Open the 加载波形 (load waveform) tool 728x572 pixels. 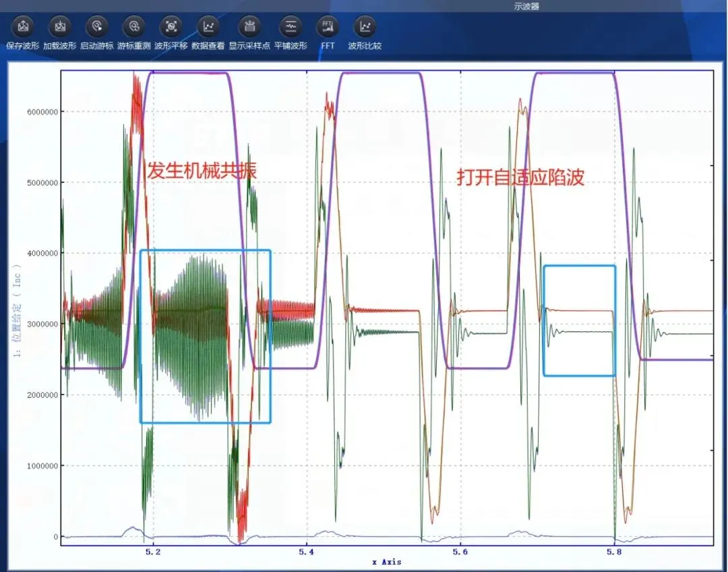click(x=60, y=27)
